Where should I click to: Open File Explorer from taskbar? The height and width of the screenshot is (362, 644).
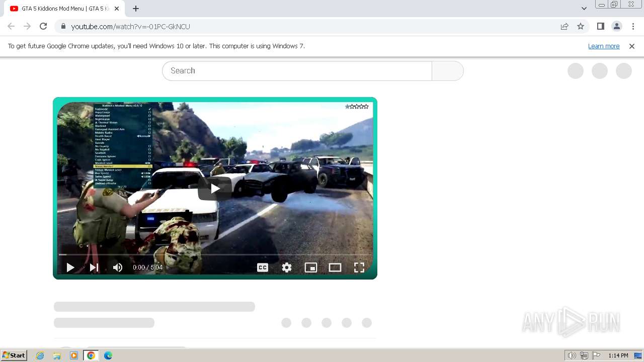point(57,355)
